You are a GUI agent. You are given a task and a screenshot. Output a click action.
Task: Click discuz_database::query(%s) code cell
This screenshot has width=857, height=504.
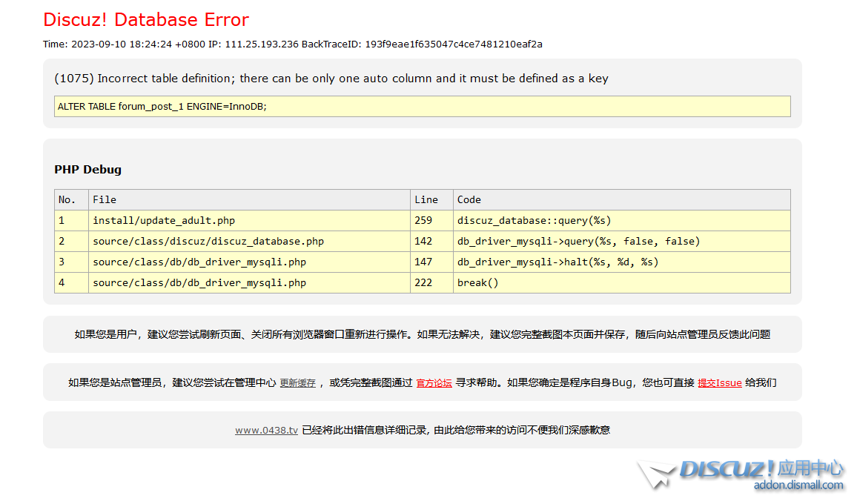622,221
